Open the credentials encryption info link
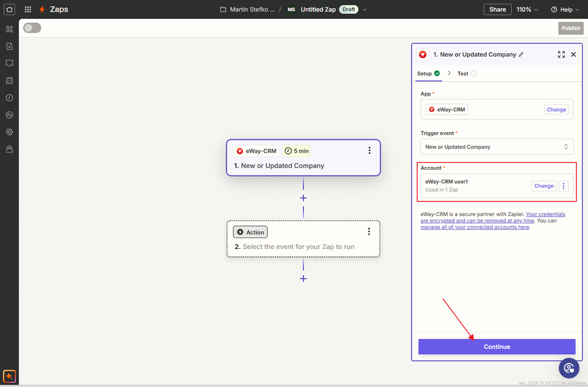Image resolution: width=588 pixels, height=387 pixels. click(493, 217)
